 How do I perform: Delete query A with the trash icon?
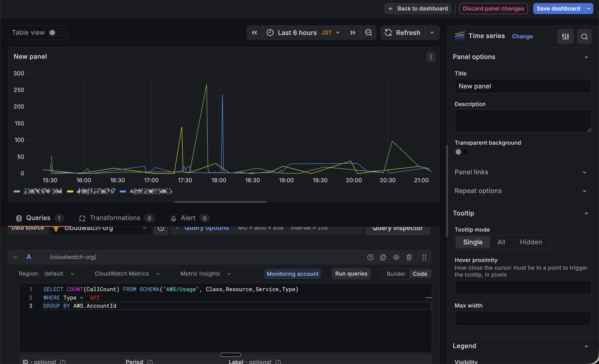[x=409, y=257]
